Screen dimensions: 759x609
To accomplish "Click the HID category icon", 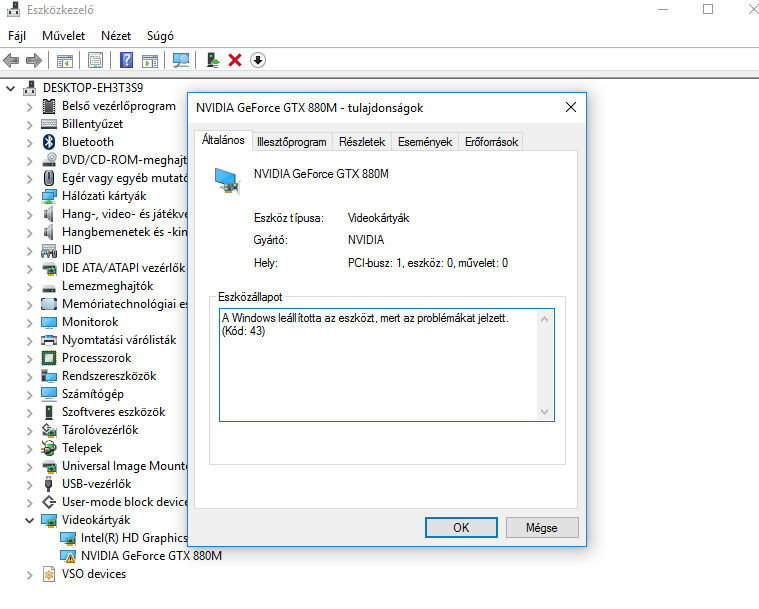I will tap(49, 250).
